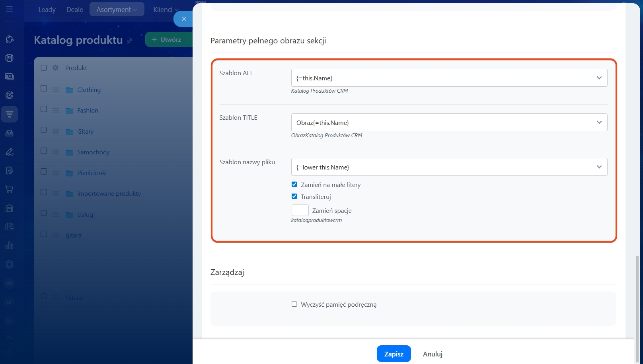Open the bar chart analytics sidebar icon
Screen dimensions: 643x364
click(10, 245)
